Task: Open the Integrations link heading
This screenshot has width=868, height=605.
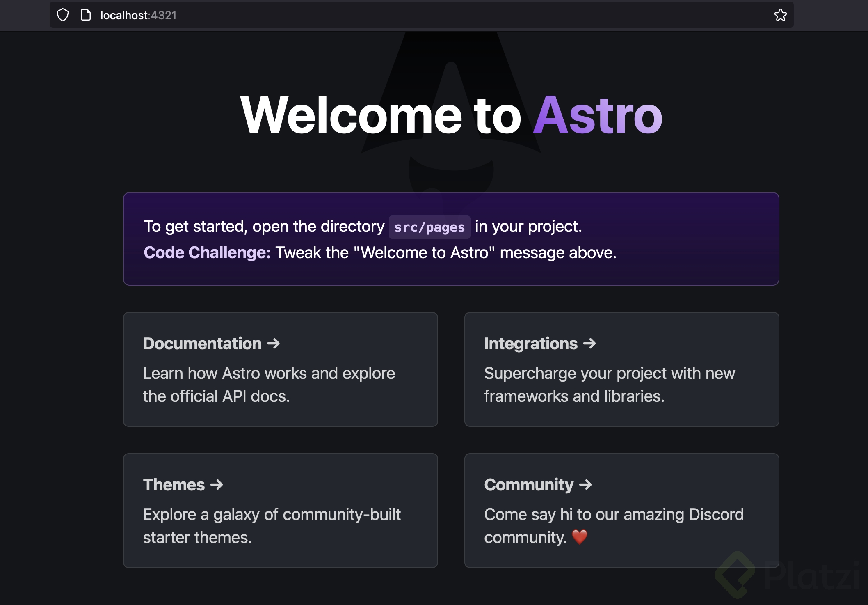Action: click(530, 344)
